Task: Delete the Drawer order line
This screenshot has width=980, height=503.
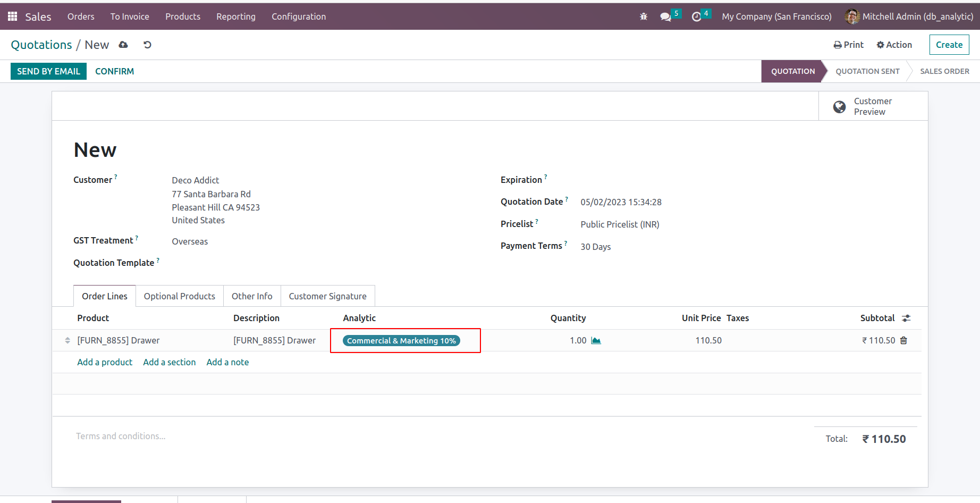Action: tap(903, 340)
